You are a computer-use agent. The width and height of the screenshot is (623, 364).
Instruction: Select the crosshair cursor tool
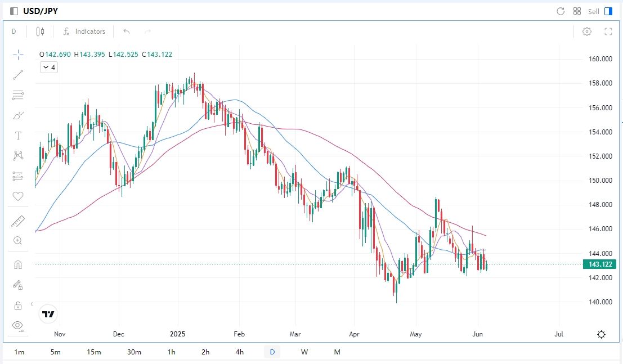[x=18, y=55]
